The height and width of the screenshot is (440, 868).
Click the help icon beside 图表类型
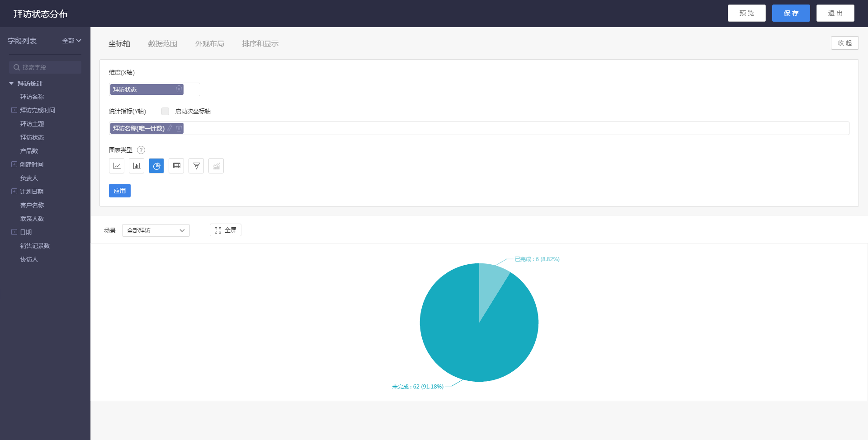point(141,150)
